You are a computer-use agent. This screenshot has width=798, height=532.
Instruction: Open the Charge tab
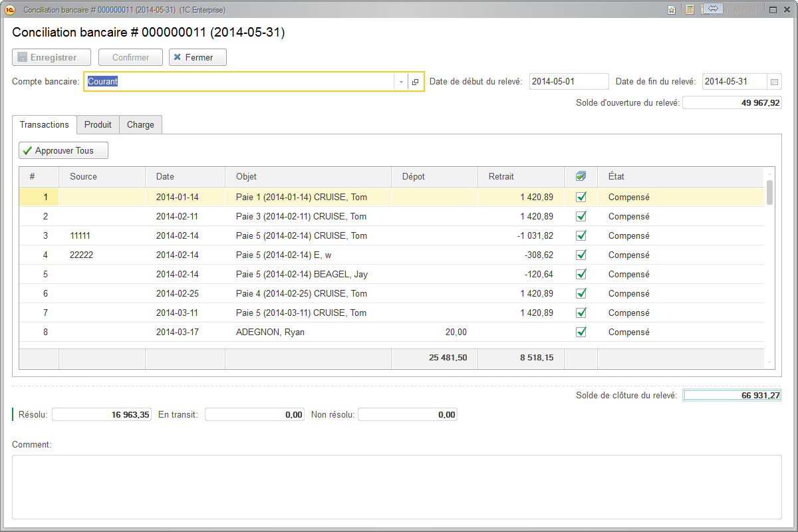(140, 124)
